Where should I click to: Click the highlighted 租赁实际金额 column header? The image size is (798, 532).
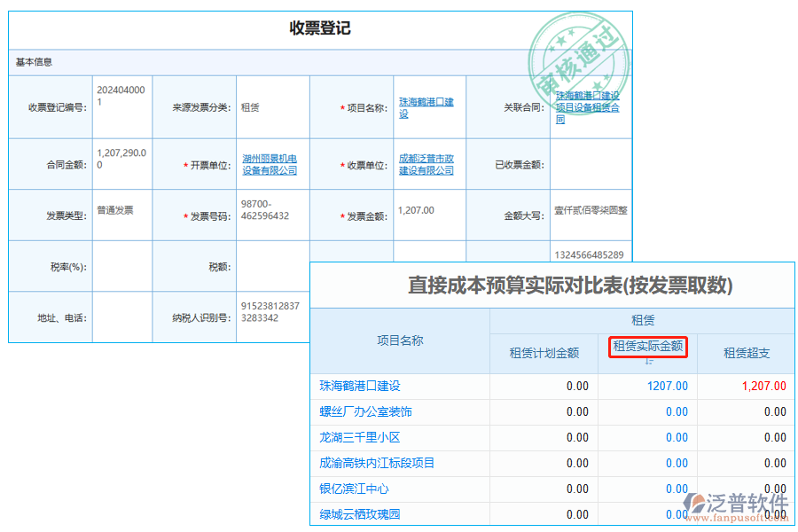tap(645, 348)
